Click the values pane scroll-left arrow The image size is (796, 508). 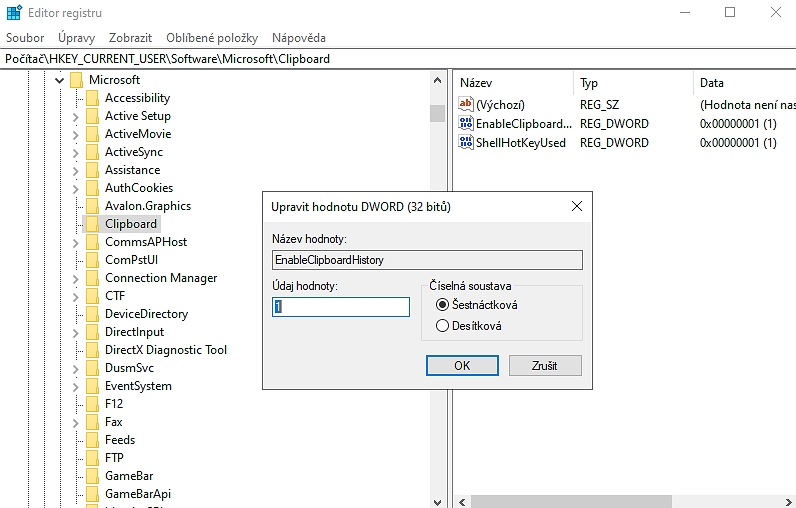[x=462, y=502]
